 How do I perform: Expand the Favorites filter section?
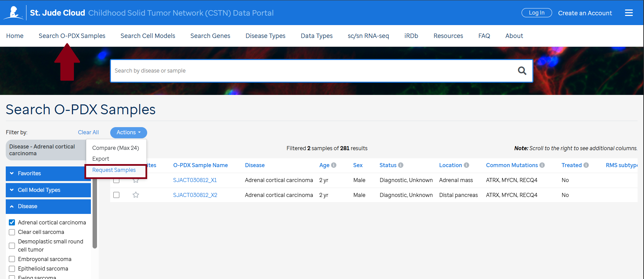48,173
